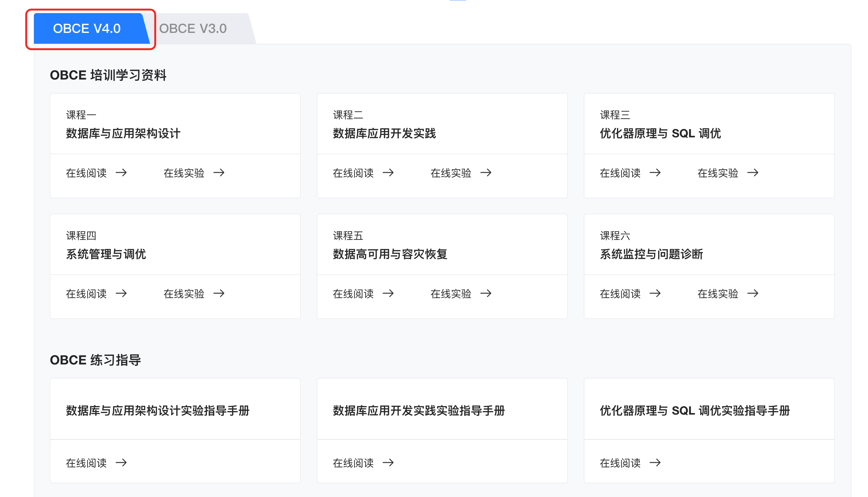Click arrow beside 在线阅读 in 课程四 card

pos(121,293)
